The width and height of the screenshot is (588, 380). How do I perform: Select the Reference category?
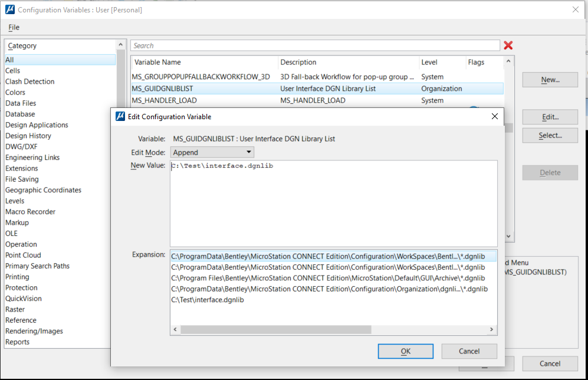(x=58, y=321)
